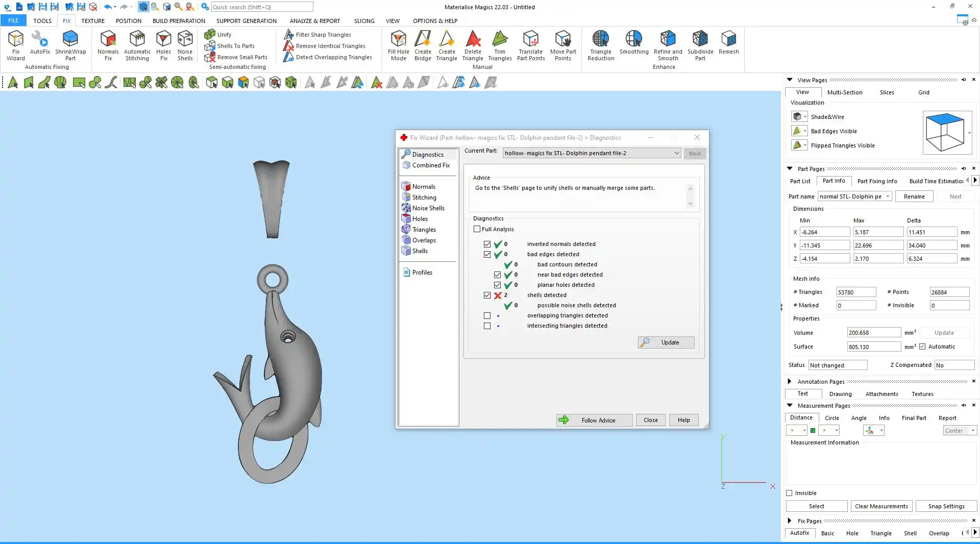Open the Part name dropdown
This screenshot has height=544, width=980.
(x=888, y=196)
